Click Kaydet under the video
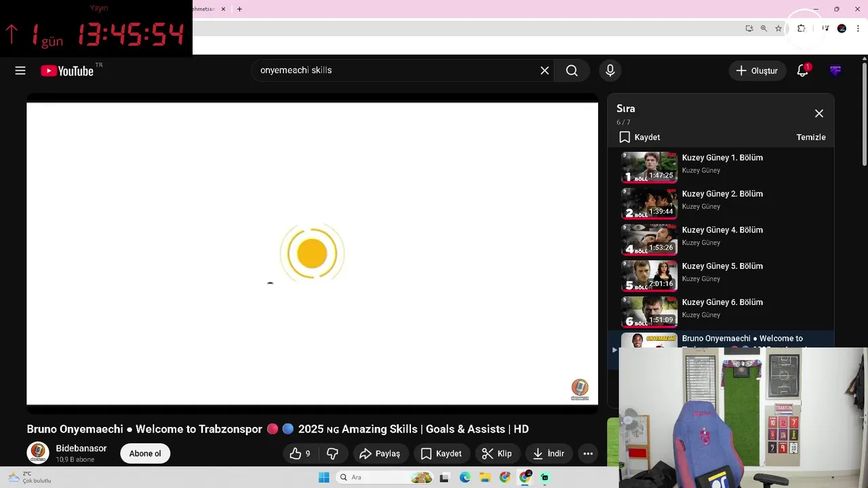 pos(441,453)
